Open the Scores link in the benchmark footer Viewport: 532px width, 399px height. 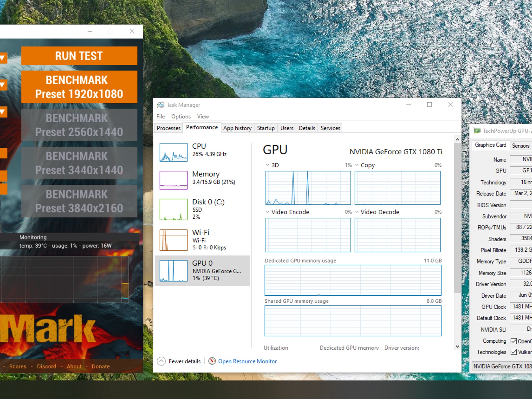pos(18,366)
